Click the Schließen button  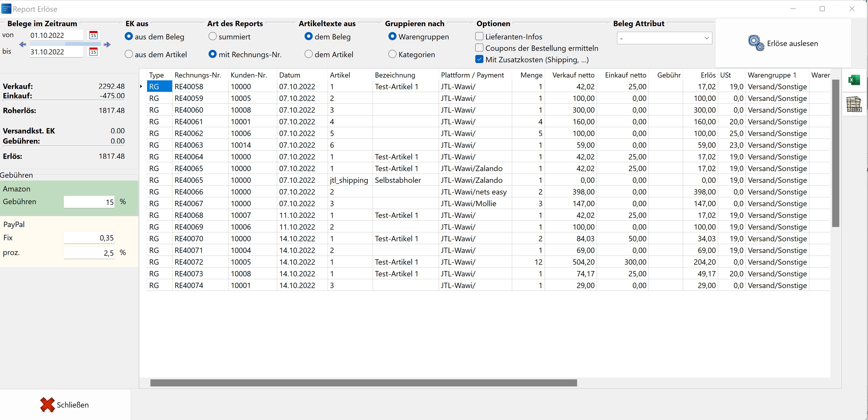(x=65, y=404)
